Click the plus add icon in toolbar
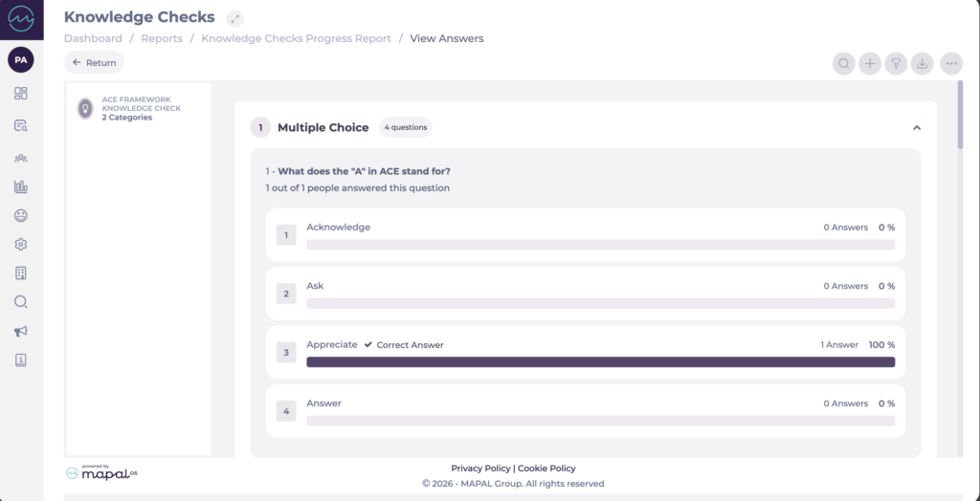 [870, 63]
